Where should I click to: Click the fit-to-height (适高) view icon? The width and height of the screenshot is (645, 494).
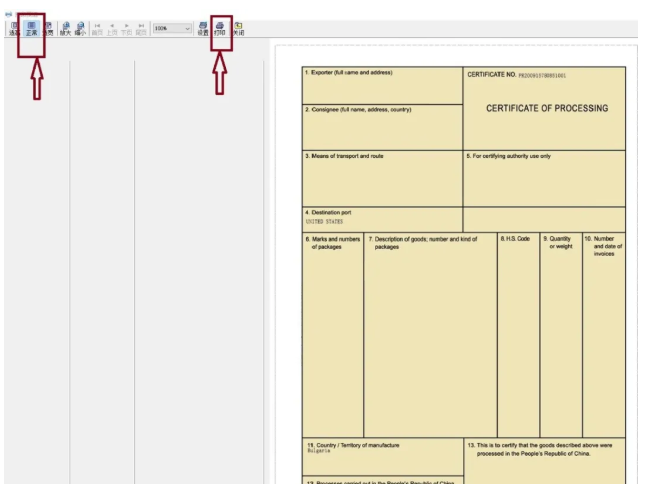(x=14, y=28)
